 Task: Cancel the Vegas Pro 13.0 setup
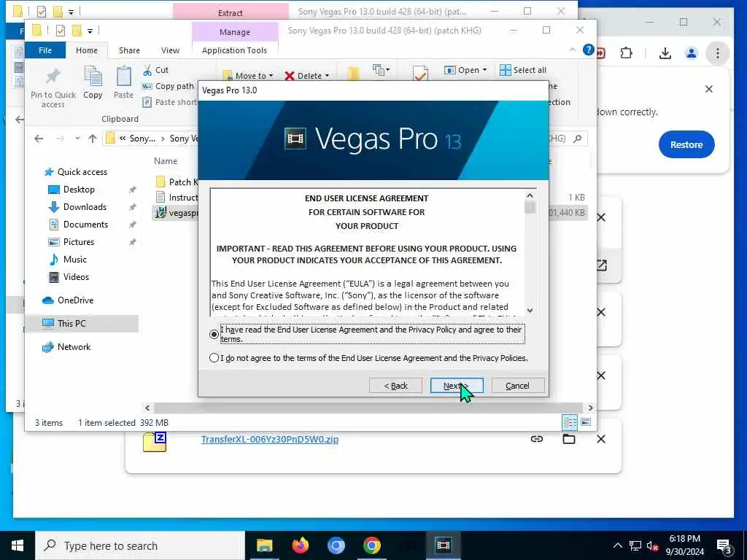click(x=517, y=386)
